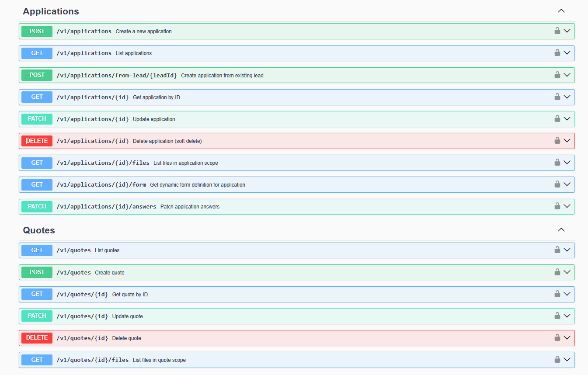Click lock icon on Create application from existing lead
Viewport: 588px width, 375px height.
click(557, 75)
